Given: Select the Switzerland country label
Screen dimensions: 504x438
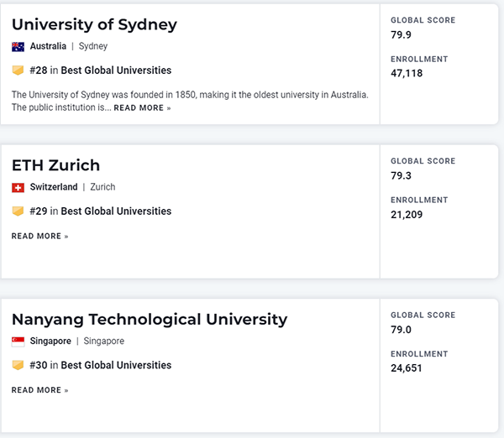Looking at the screenshot, I should pyautogui.click(x=54, y=187).
